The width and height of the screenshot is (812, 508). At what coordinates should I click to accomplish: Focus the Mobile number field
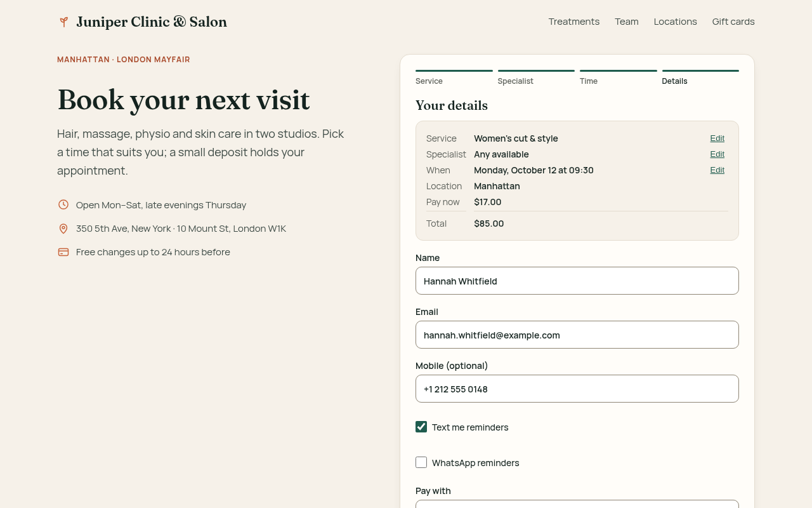(577, 389)
